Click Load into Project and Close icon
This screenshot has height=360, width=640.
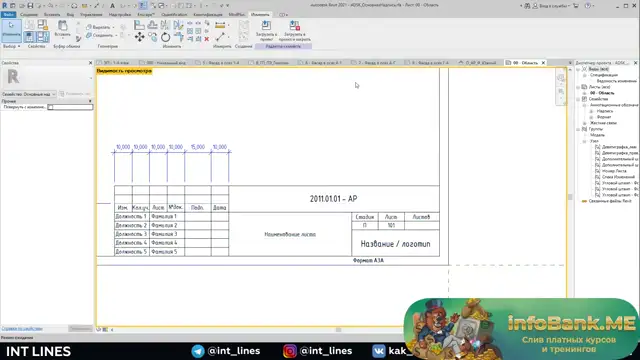coord(295,31)
